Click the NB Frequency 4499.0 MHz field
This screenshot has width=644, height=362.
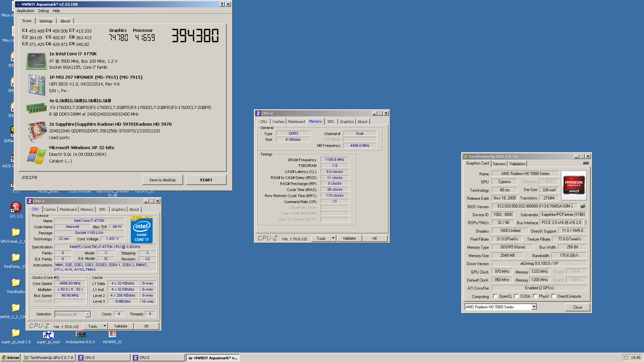point(360,145)
